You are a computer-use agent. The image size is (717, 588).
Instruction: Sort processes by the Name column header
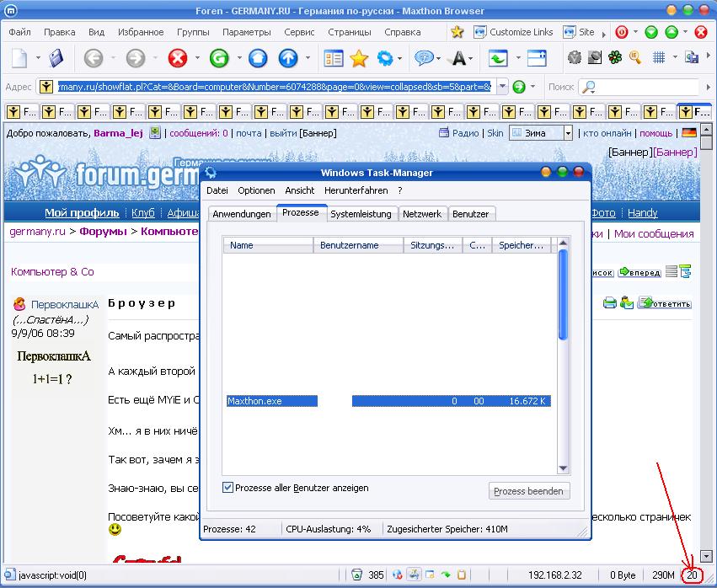[269, 245]
